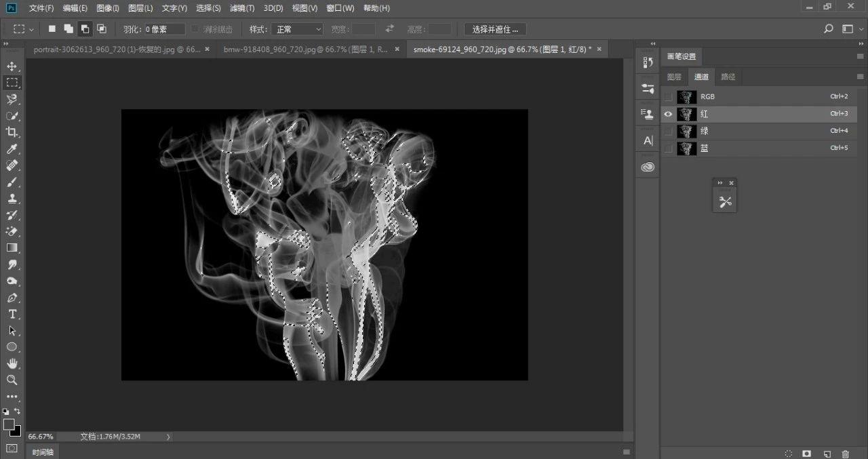Viewport: 868px width, 459px height.
Task: Select the Horizontal Type tool
Action: click(12, 314)
